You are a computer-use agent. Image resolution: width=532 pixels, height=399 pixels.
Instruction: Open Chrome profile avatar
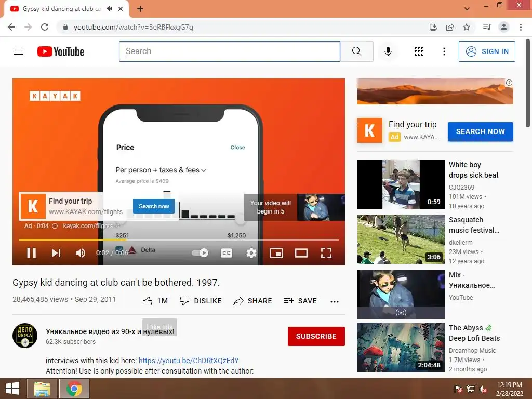pos(504,27)
